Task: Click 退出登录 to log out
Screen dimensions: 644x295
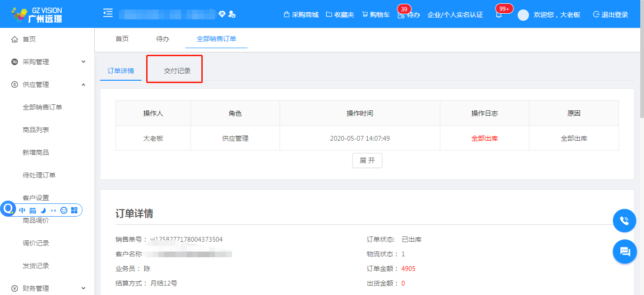Action: click(611, 15)
